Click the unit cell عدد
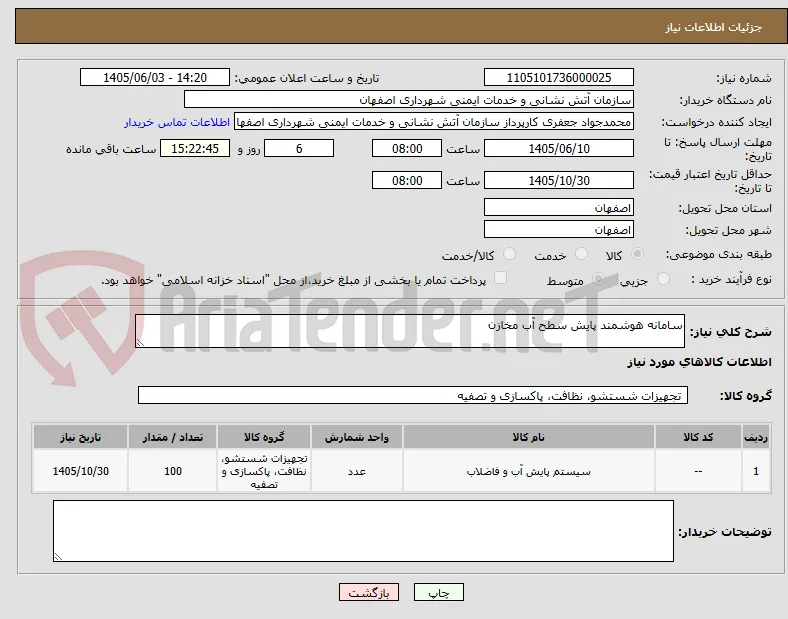 click(x=357, y=471)
